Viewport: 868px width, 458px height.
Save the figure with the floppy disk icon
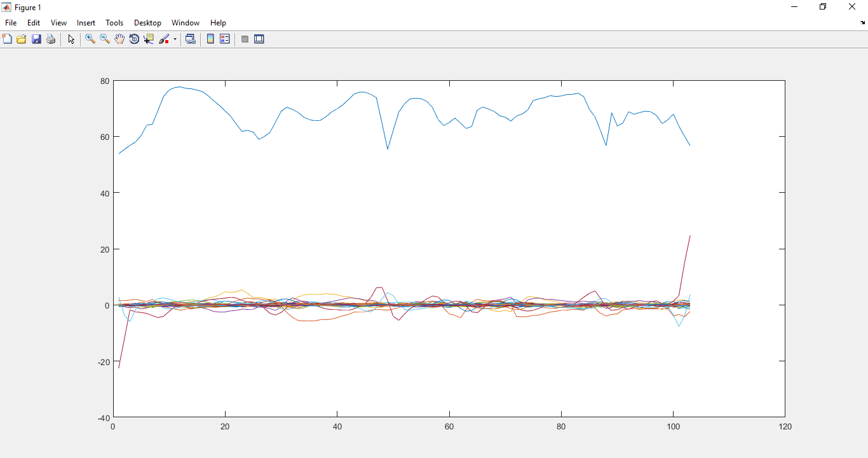tap(36, 39)
